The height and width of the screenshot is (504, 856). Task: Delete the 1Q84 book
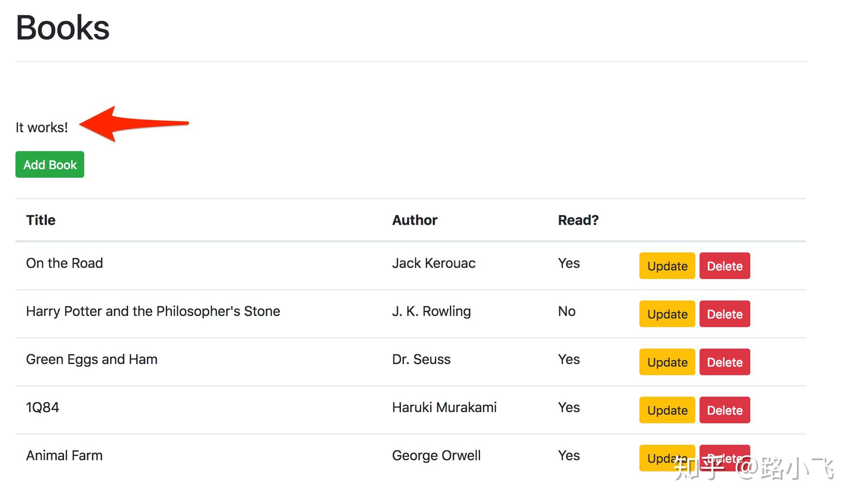point(725,410)
